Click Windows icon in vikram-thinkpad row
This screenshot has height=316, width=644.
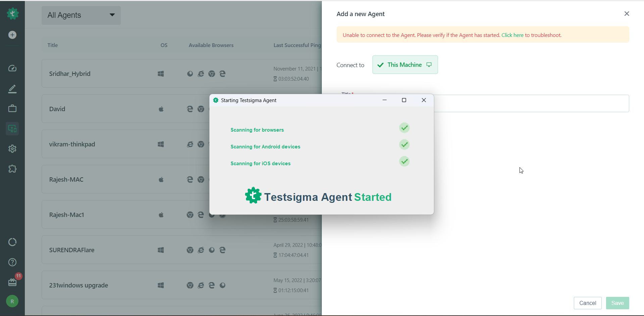coord(161,144)
